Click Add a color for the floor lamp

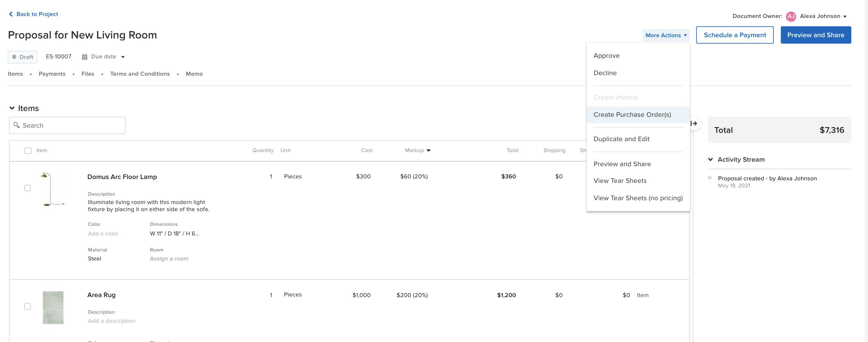[103, 233]
